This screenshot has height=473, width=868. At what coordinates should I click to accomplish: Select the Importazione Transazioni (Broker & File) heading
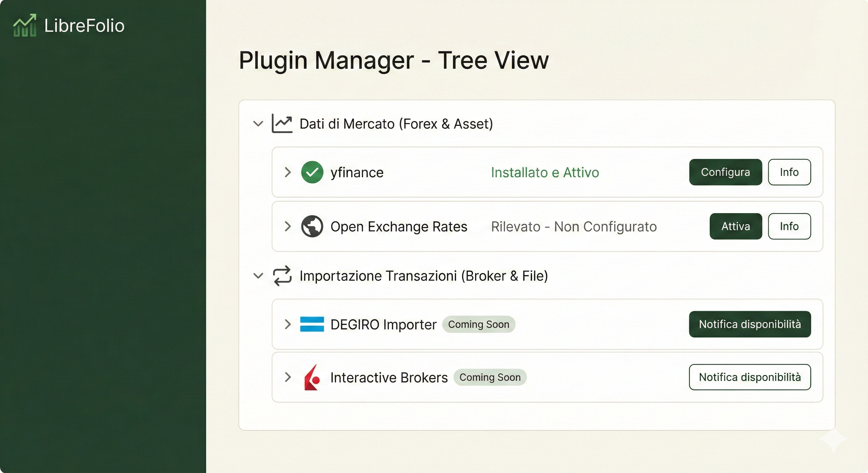pyautogui.click(x=424, y=276)
